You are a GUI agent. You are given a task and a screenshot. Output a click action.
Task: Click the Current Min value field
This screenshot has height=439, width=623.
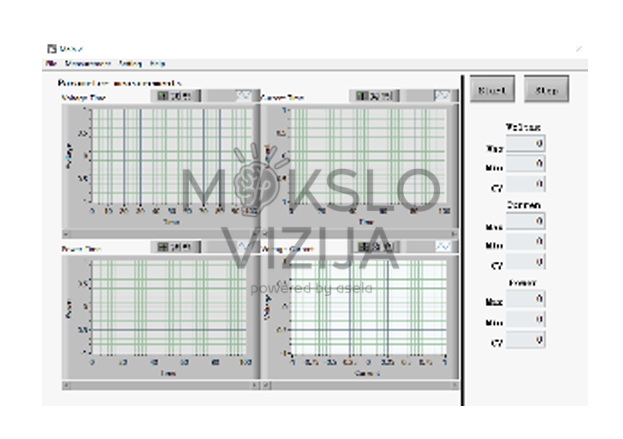[525, 243]
